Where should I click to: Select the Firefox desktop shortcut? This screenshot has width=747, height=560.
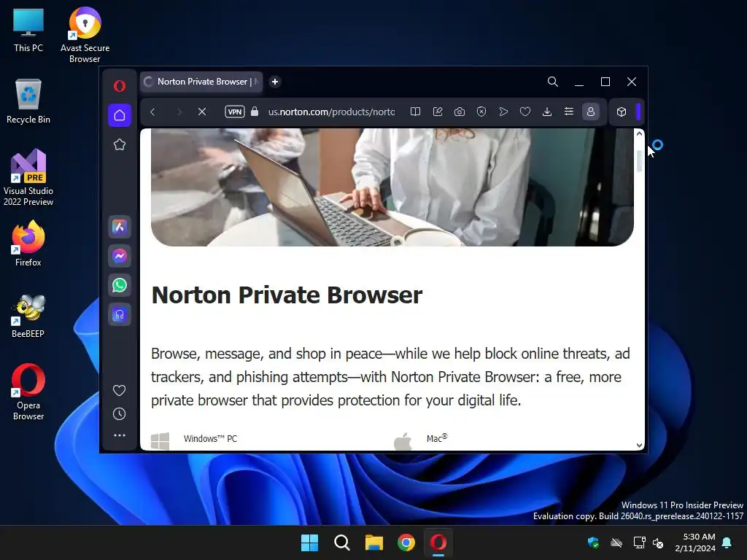coord(28,244)
